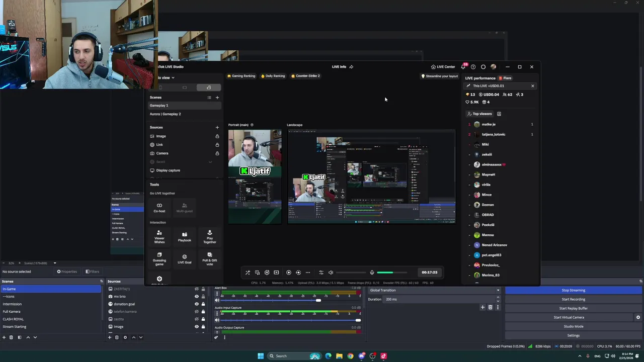Viewport: 644px width, 362px height.
Task: Open the Counter-Strike 2 tag
Action: pyautogui.click(x=305, y=76)
